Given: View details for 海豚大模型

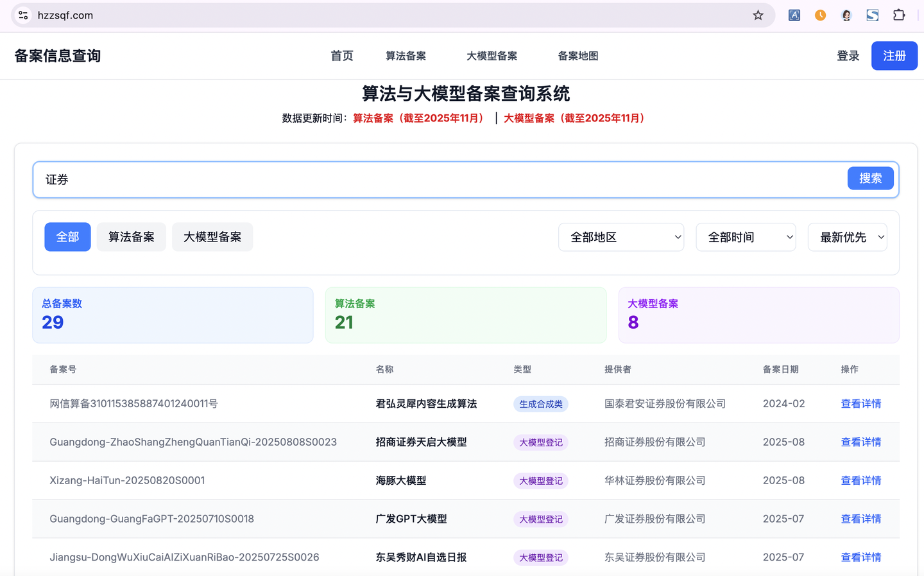Looking at the screenshot, I should (x=861, y=481).
